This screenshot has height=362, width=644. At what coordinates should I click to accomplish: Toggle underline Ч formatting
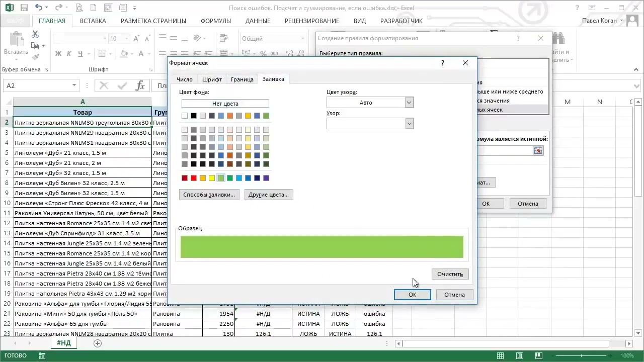[x=79, y=54]
